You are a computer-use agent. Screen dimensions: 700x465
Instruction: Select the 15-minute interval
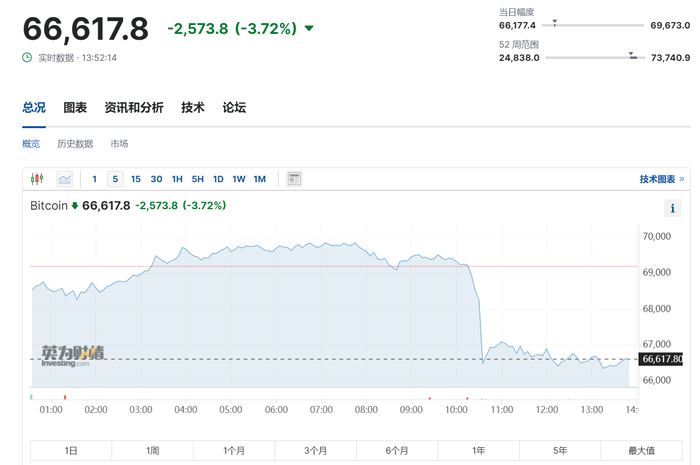[136, 179]
